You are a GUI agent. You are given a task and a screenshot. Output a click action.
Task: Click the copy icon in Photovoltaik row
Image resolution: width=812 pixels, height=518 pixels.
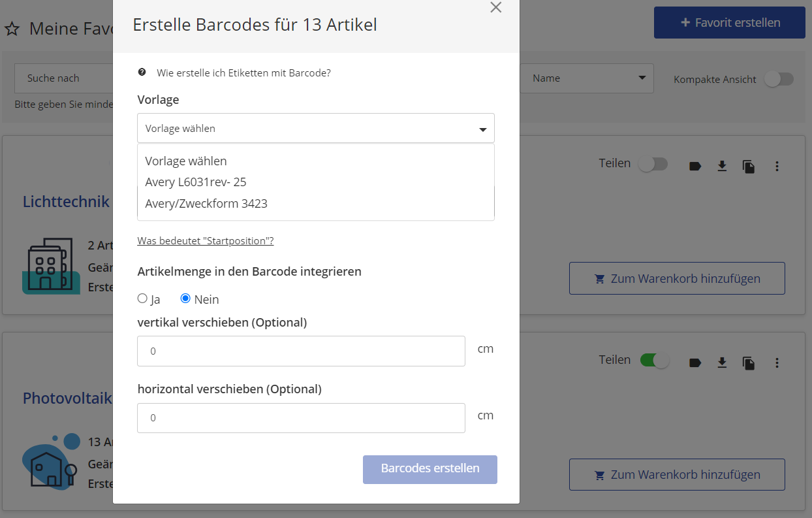749,363
